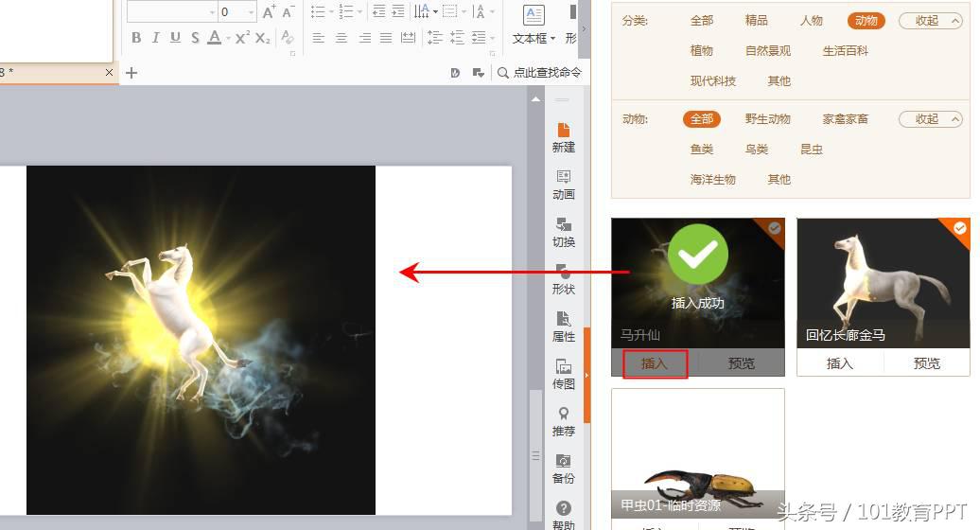
Task: Insert 回忆长廊金马 model with 插入
Action: pos(839,363)
